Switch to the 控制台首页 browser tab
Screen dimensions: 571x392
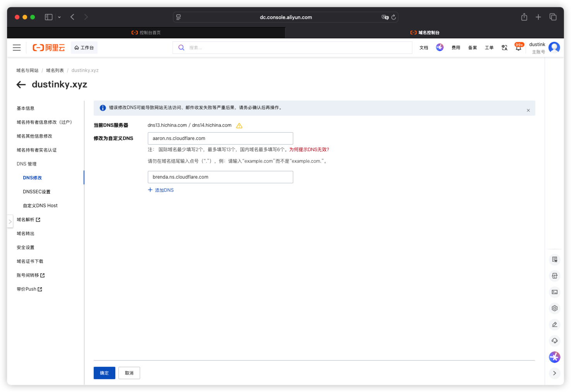146,32
